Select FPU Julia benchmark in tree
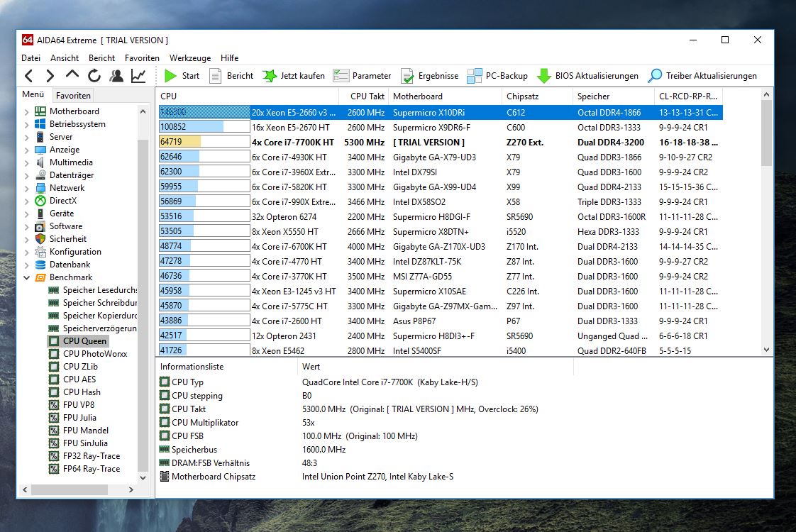Image resolution: width=796 pixels, height=532 pixels. pyautogui.click(x=79, y=418)
